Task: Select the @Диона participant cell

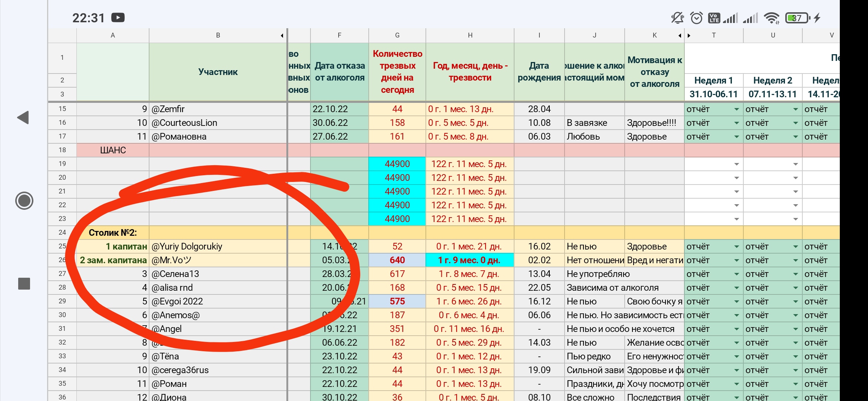Action: click(218, 397)
